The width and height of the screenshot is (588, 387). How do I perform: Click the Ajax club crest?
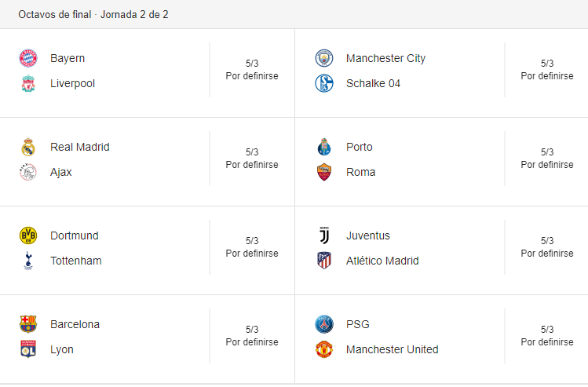[28, 172]
